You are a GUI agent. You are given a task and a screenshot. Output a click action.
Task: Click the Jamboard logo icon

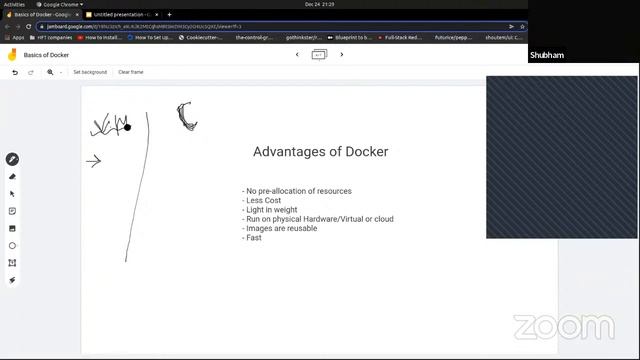pyautogui.click(x=12, y=55)
